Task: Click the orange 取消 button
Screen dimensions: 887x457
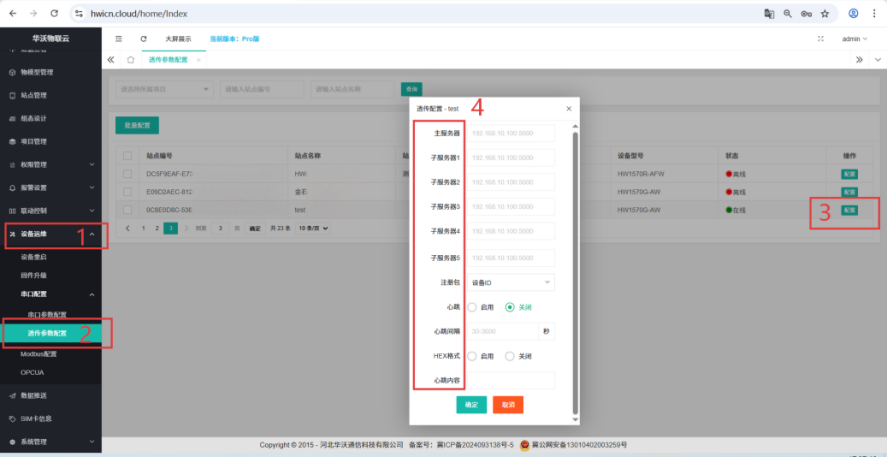Action: pos(508,404)
